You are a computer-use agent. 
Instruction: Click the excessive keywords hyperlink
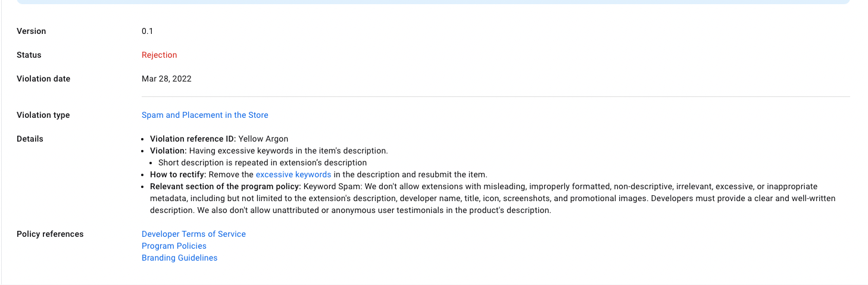click(x=293, y=174)
